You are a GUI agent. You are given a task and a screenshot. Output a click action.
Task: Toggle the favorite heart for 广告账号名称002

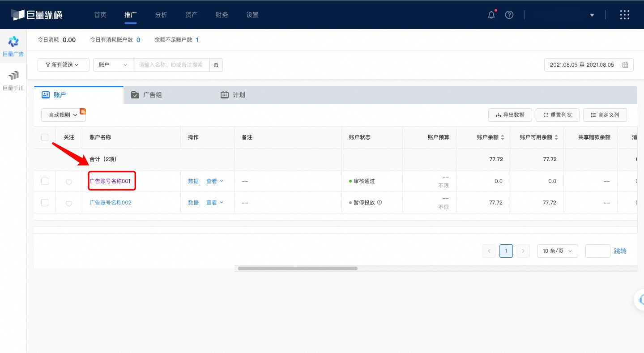[x=68, y=203]
